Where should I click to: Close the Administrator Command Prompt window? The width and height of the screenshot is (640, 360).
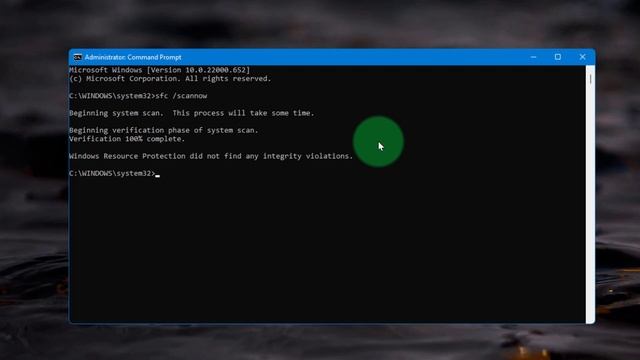pyautogui.click(x=582, y=57)
